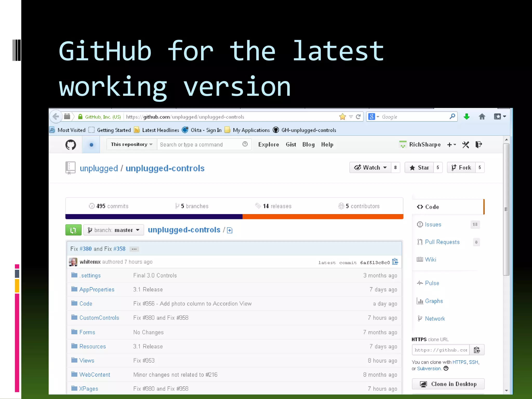The height and width of the screenshot is (399, 532).
Task: Switch clone URL to SSH
Action: coord(473,362)
